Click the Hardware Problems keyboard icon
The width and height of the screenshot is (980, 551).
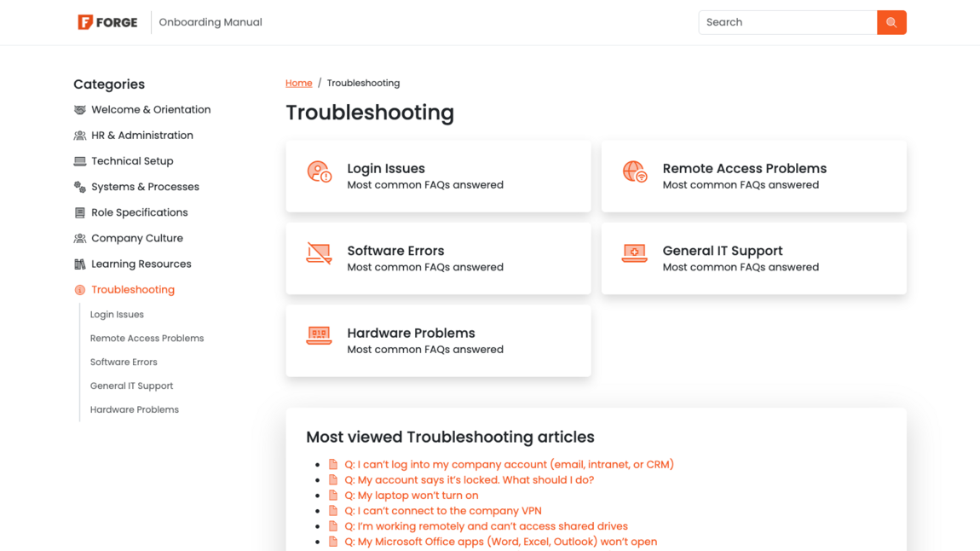318,336
